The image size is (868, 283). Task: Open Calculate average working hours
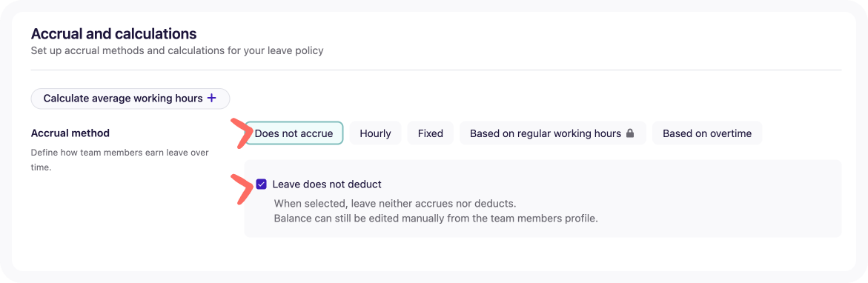pyautogui.click(x=130, y=99)
